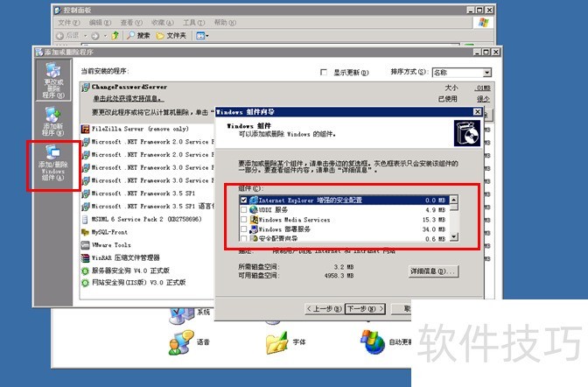Viewport: 588px width, 387px height.
Task: Open 帮助 menu in Control Panel
Action: tap(225, 23)
